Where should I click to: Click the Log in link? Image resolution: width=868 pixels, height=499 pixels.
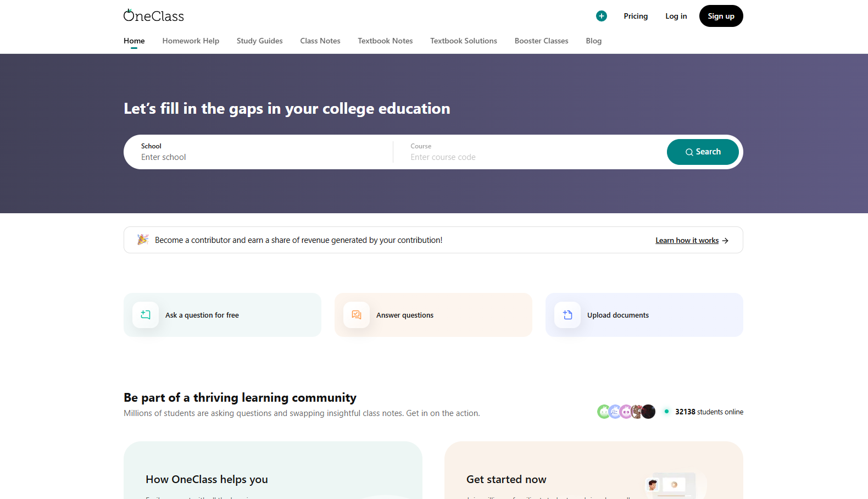(x=676, y=16)
